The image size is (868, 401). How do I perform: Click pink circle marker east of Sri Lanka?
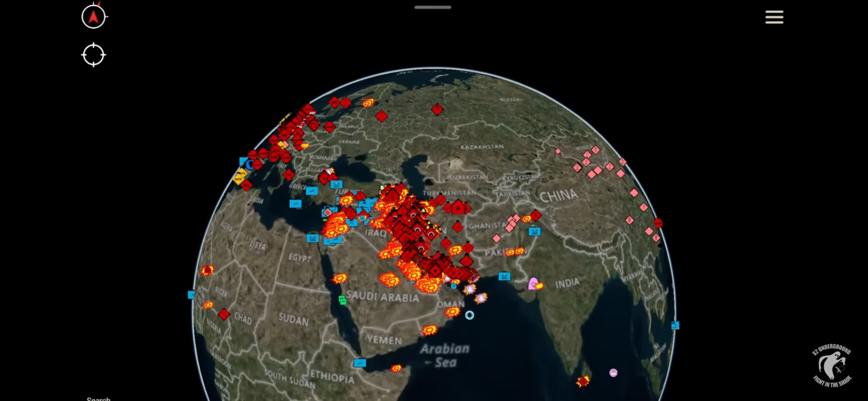(x=613, y=373)
